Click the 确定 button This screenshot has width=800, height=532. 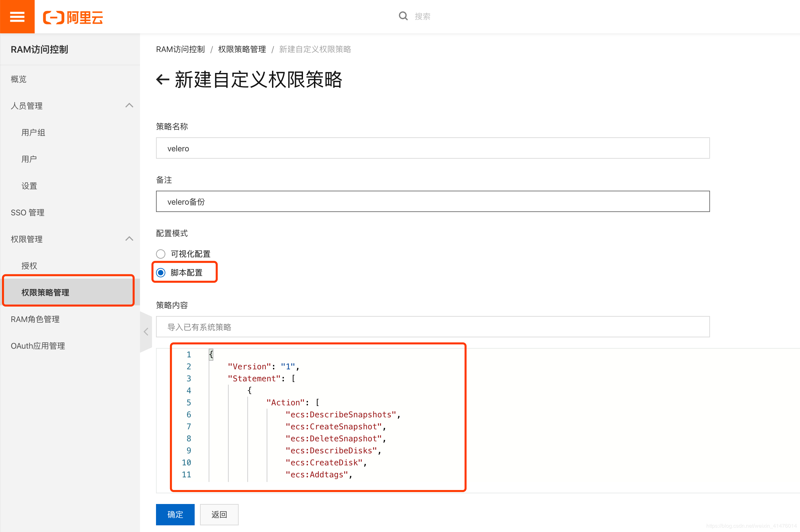[175, 514]
